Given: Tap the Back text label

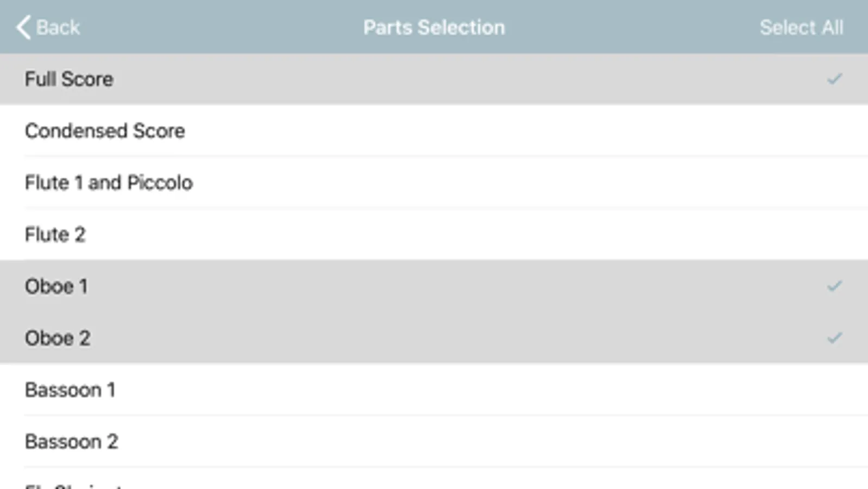Looking at the screenshot, I should pos(58,27).
